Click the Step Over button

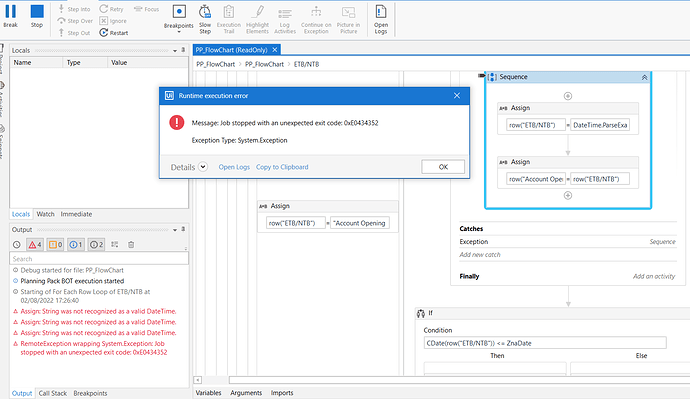75,21
